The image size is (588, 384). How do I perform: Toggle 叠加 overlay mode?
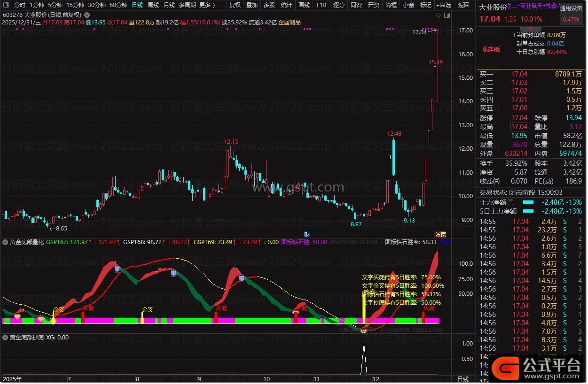(x=252, y=5)
